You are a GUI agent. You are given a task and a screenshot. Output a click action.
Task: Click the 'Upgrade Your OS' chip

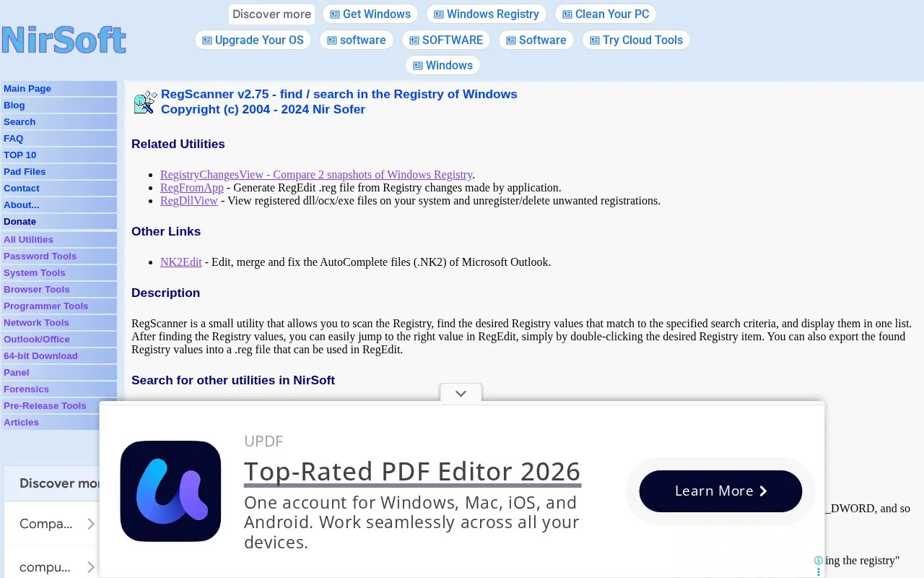pos(253,40)
